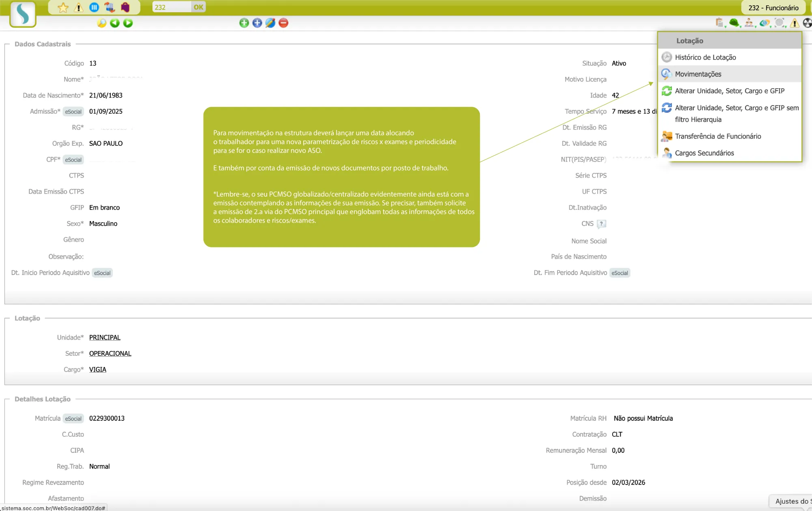Screen dimensions: 812x511
Task: Select Movimentações in the Lotação menu
Action: pyautogui.click(x=698, y=74)
